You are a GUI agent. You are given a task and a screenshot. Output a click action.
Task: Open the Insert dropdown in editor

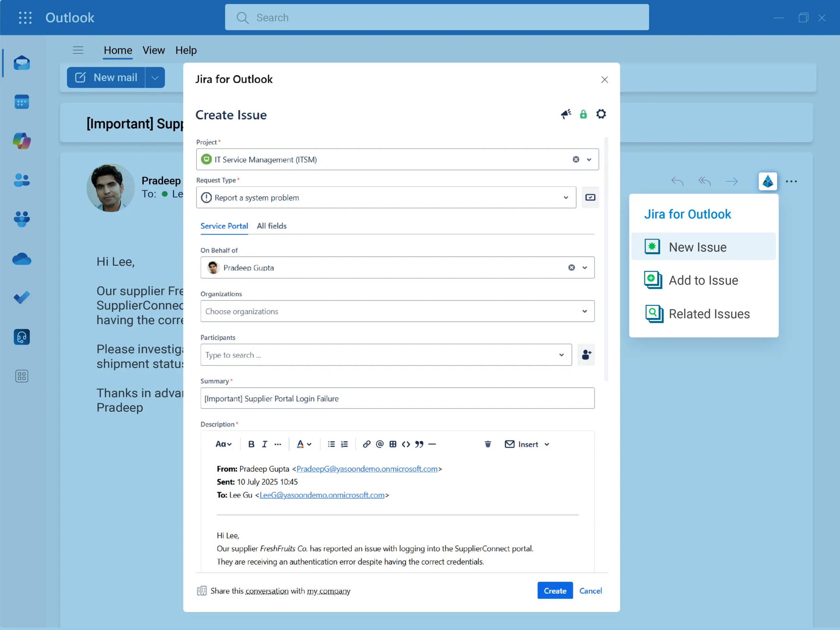point(527,444)
